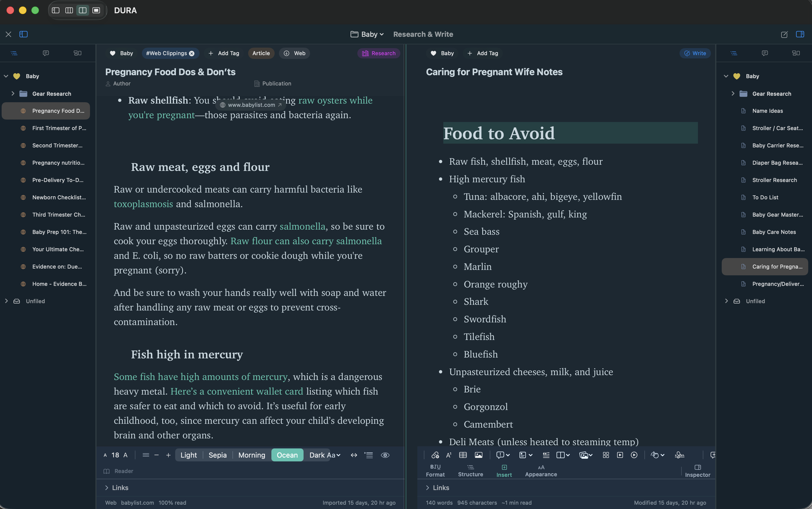Select outline list view in right sidebar
Viewport: 812px width, 509px height.
pyautogui.click(x=734, y=53)
